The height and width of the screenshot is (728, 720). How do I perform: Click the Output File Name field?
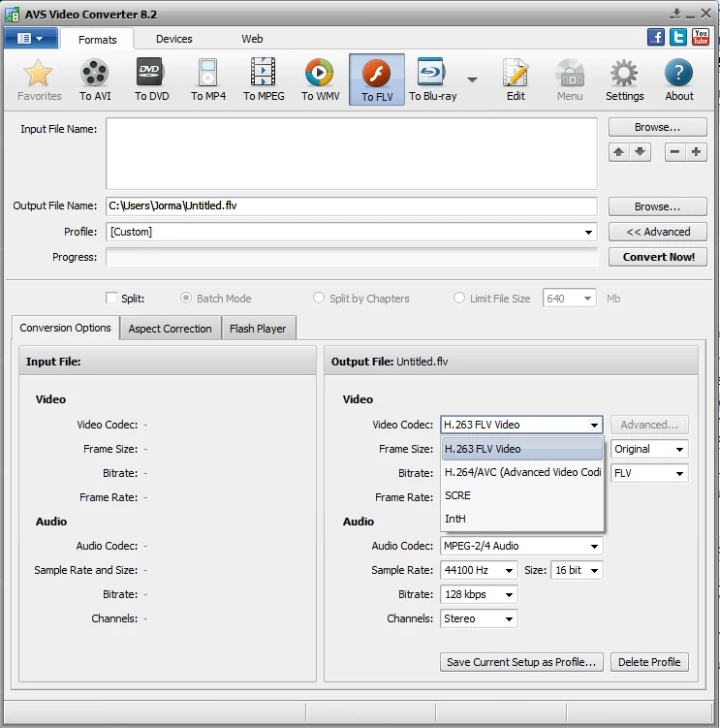[x=352, y=206]
